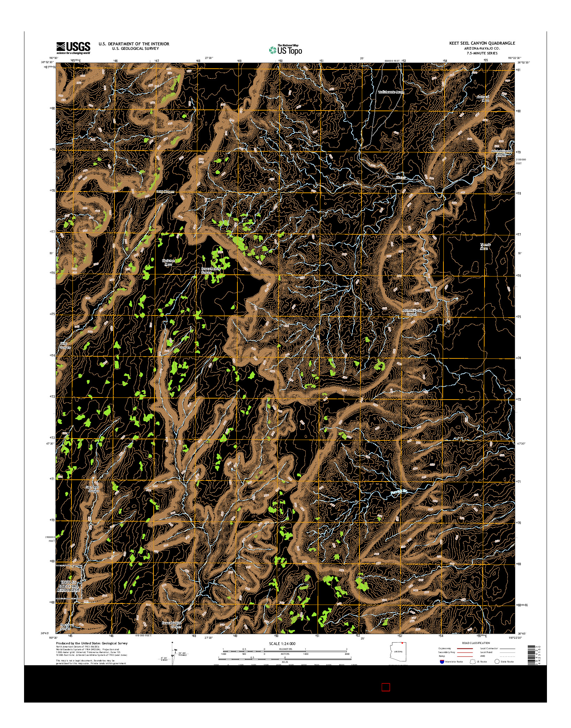
Task: Click the 'Skeleton Mesa' map label
Action: tap(169, 262)
